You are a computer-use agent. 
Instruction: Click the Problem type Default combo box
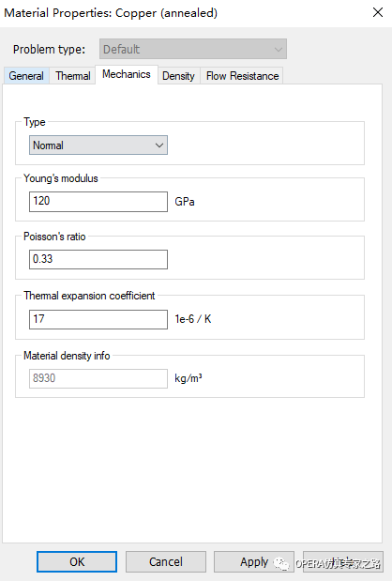[x=193, y=49]
